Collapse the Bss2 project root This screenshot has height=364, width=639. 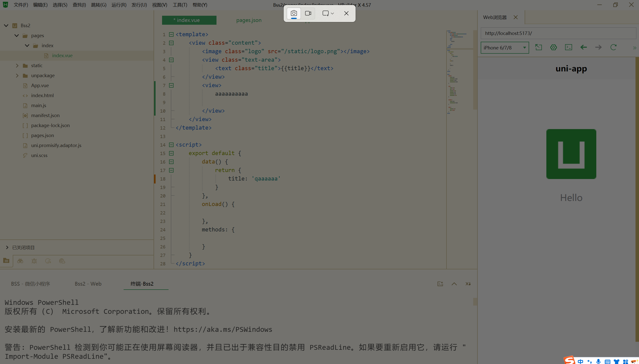point(6,25)
